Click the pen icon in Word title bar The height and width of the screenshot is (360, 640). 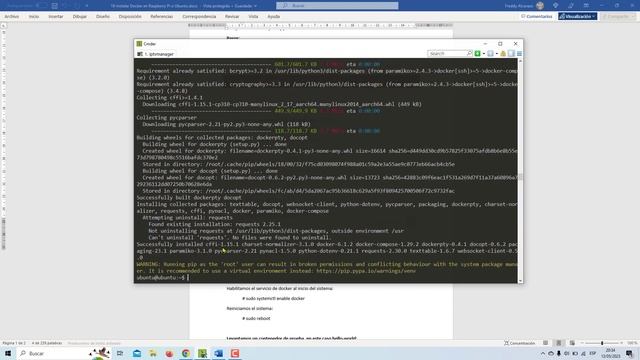(x=571, y=6)
